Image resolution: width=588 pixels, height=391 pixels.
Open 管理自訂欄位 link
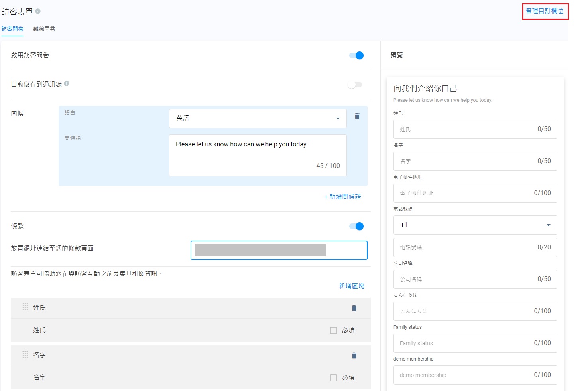(545, 11)
